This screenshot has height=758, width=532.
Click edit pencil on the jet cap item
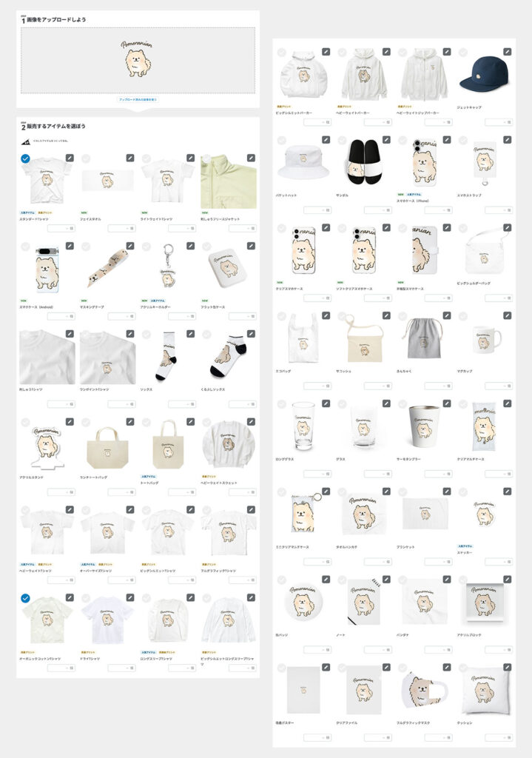tap(507, 52)
